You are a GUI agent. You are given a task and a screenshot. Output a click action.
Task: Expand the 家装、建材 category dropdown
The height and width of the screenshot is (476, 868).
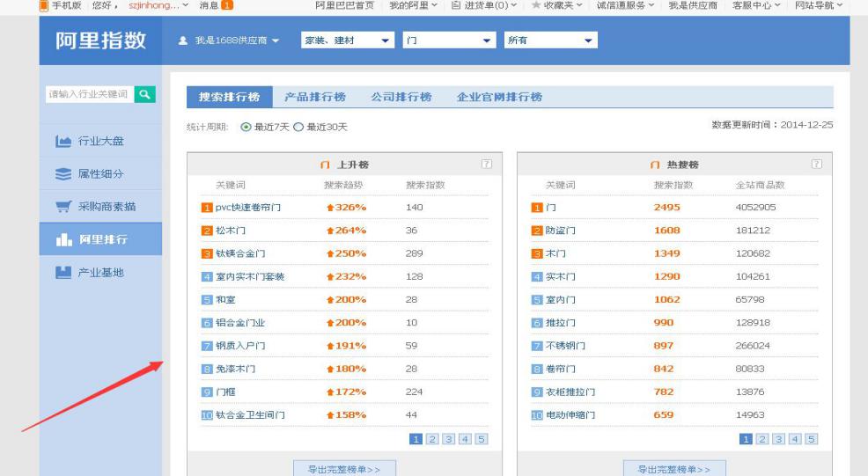(347, 40)
